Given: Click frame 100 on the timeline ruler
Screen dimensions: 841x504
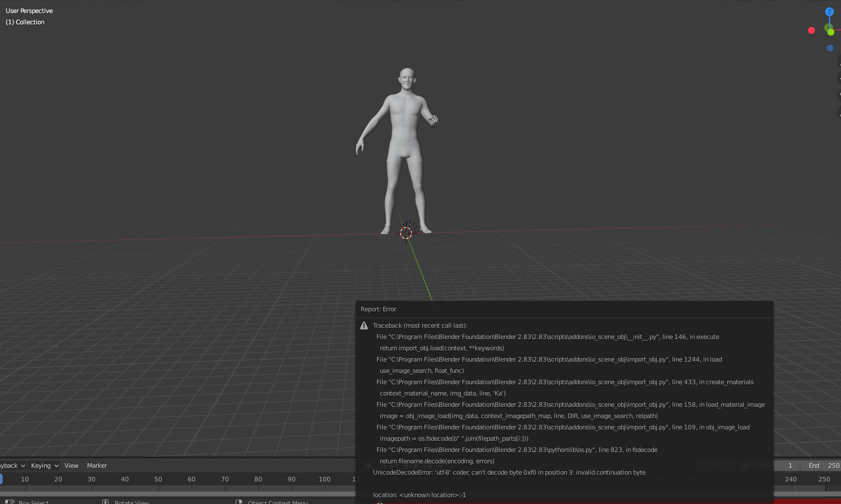Looking at the screenshot, I should (x=324, y=479).
